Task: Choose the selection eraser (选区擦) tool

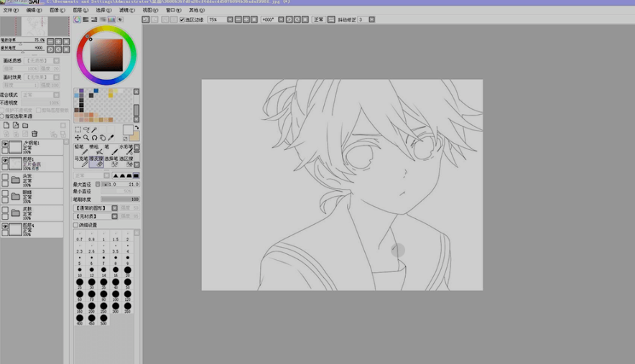Action: (126, 162)
